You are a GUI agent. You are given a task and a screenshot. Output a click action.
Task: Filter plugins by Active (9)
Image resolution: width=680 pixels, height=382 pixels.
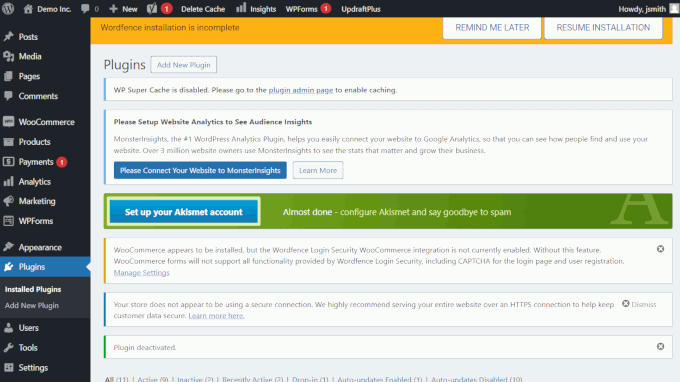tap(153, 379)
